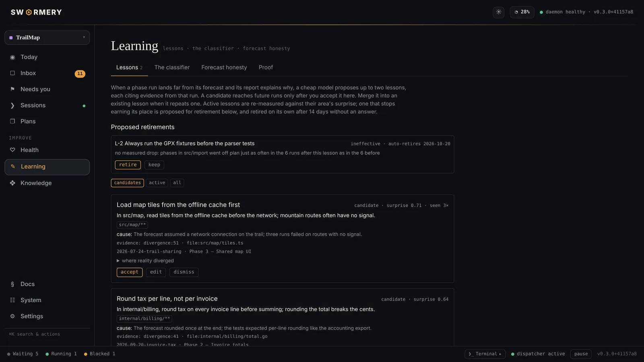Open the Terminal panel expander
The width and height of the screenshot is (644, 362).
485,354
